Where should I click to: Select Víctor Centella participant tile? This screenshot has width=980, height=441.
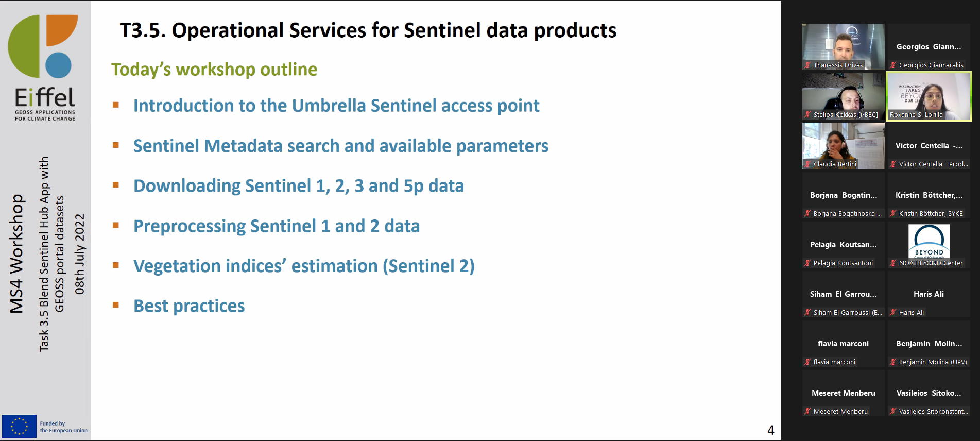pyautogui.click(x=929, y=146)
